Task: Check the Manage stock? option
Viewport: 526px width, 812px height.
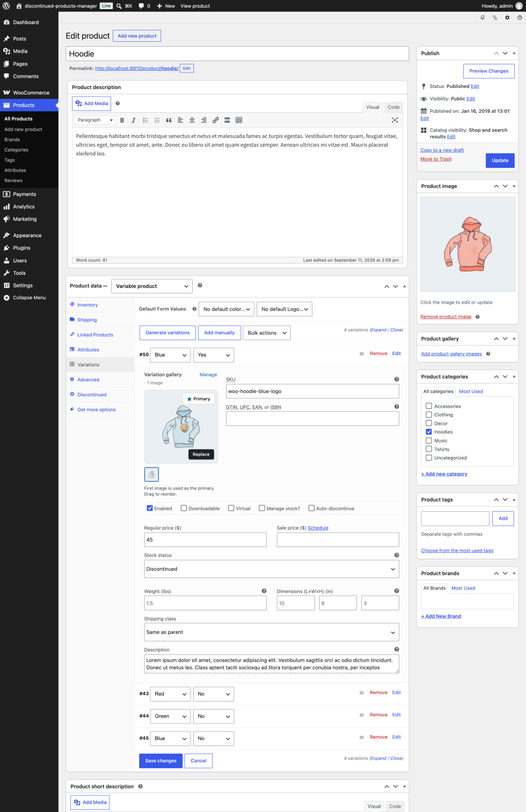Action: [x=262, y=508]
